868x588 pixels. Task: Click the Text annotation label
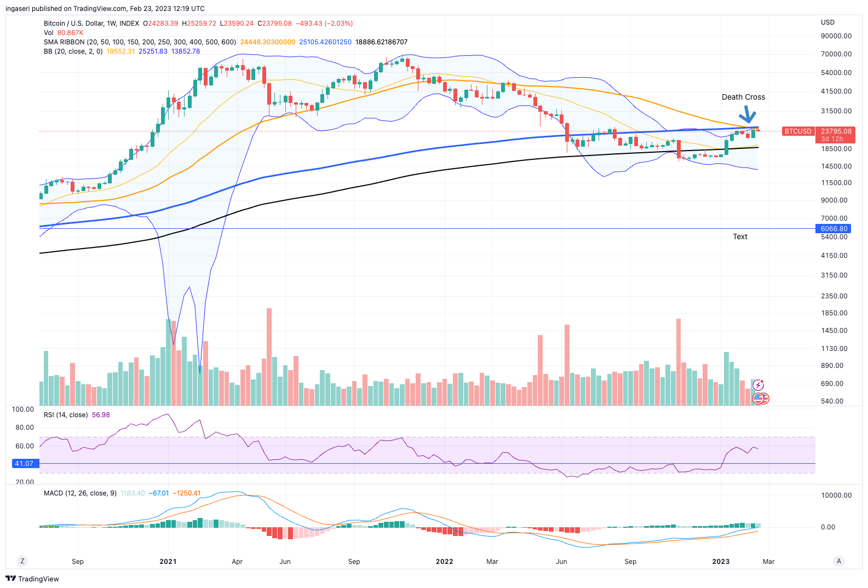point(740,237)
